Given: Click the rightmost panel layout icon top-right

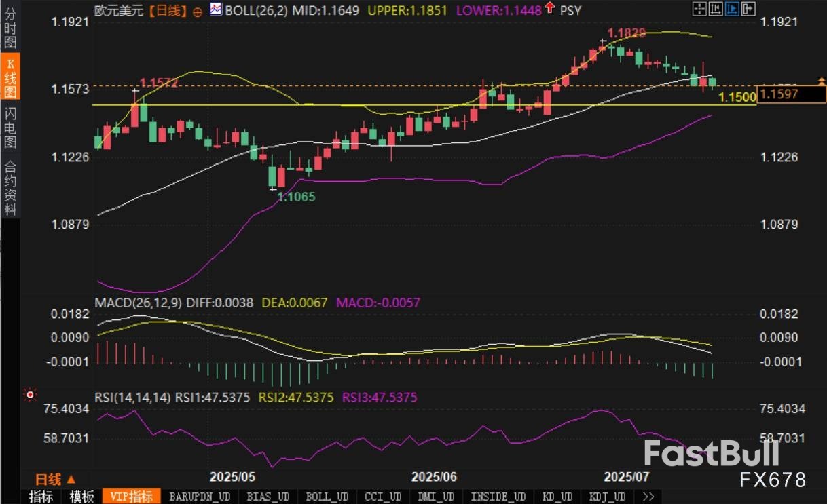Looking at the screenshot, I should pyautogui.click(x=748, y=9).
